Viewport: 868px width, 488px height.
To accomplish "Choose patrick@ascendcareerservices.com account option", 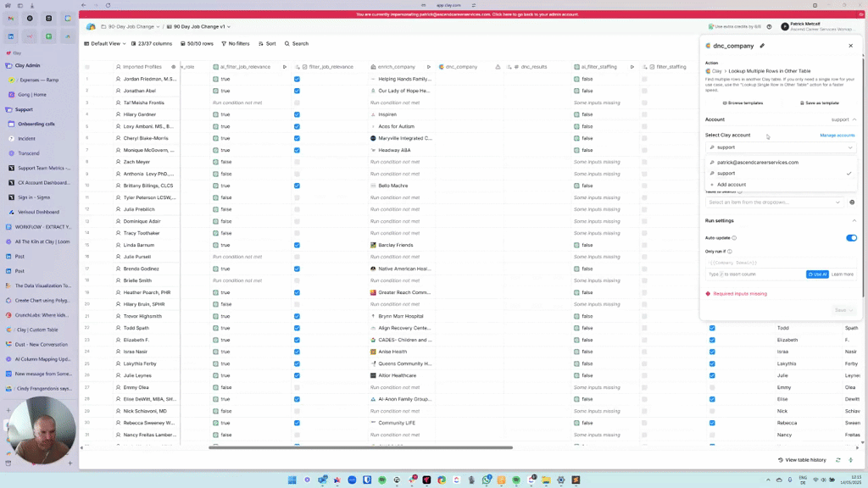I will coord(757,162).
